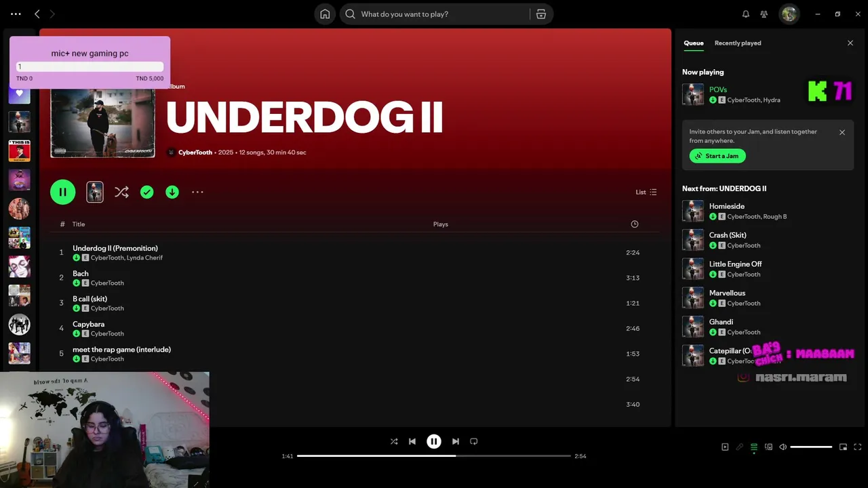Click the Start a Jam button

[717, 156]
